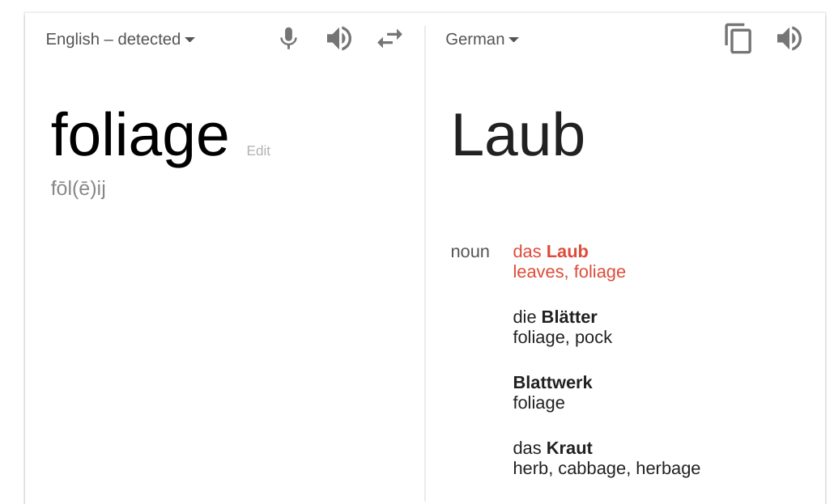Click the translated word Laub
The image size is (834, 504).
(x=517, y=136)
